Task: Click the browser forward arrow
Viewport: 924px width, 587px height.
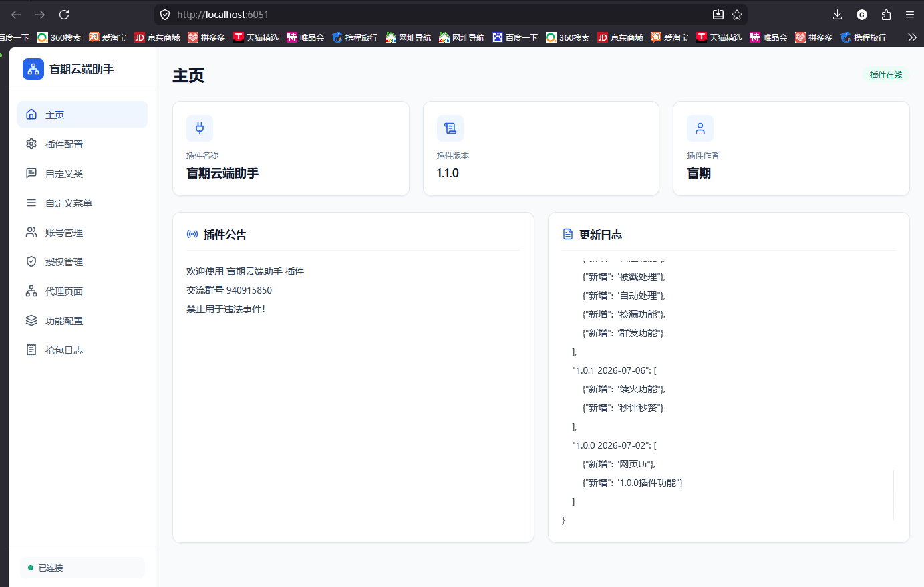Action: [x=40, y=15]
